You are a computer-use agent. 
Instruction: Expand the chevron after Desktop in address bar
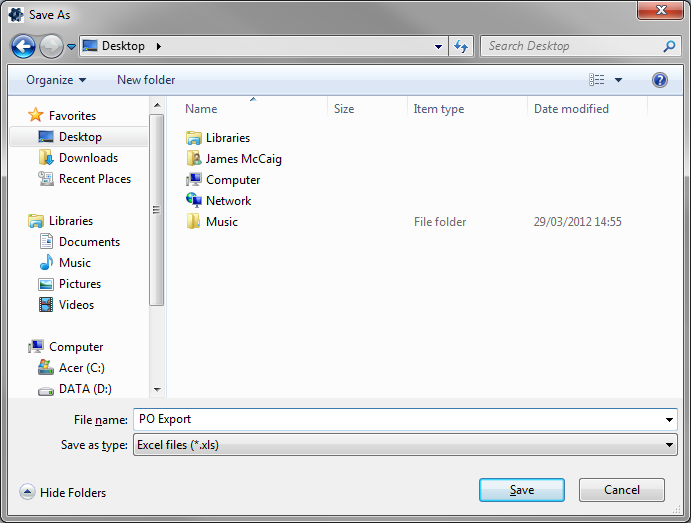tap(159, 46)
